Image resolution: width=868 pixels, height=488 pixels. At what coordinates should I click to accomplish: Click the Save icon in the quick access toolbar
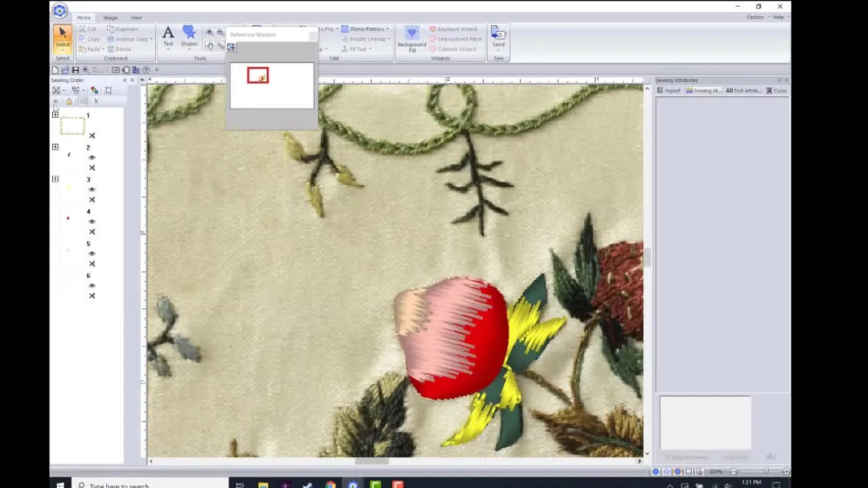tap(75, 70)
